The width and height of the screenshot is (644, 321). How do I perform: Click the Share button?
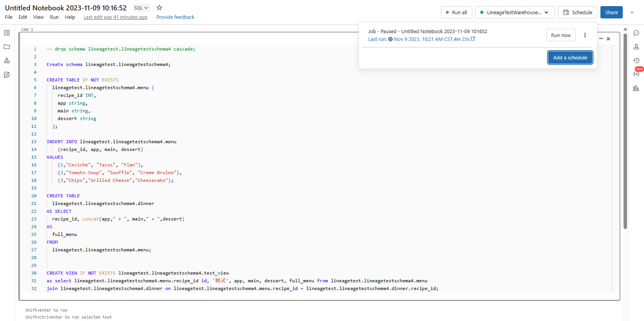(x=611, y=12)
